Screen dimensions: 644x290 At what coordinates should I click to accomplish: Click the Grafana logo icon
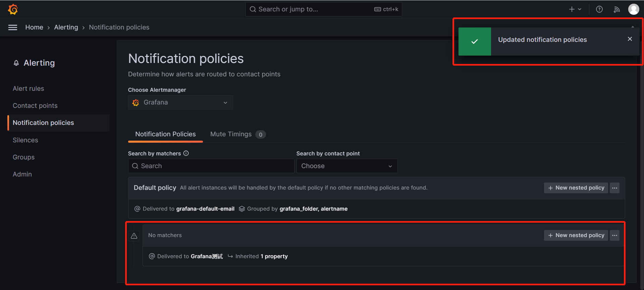(x=13, y=9)
